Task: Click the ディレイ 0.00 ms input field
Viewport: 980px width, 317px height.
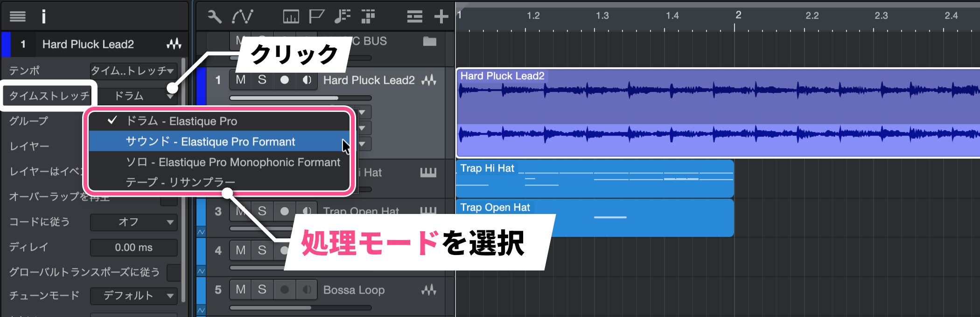Action: click(x=133, y=248)
